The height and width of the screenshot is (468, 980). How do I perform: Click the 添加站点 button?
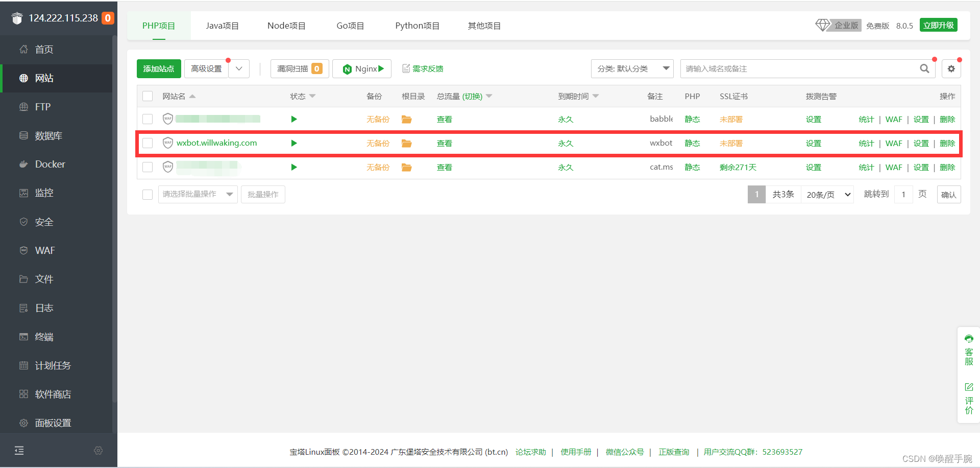pyautogui.click(x=159, y=68)
